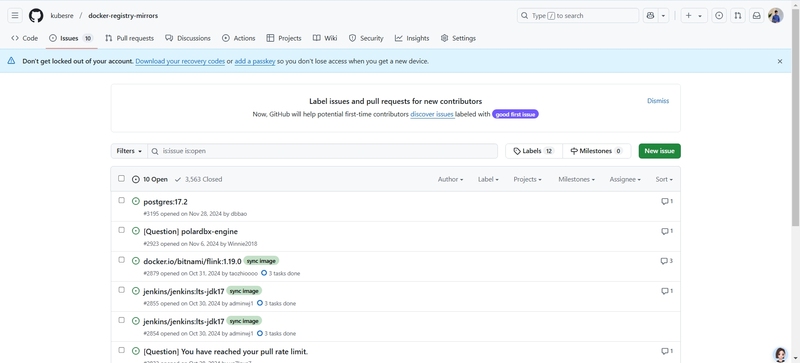Open your issues from header icon
Image resolution: width=800 pixels, height=363 pixels.
(x=719, y=16)
